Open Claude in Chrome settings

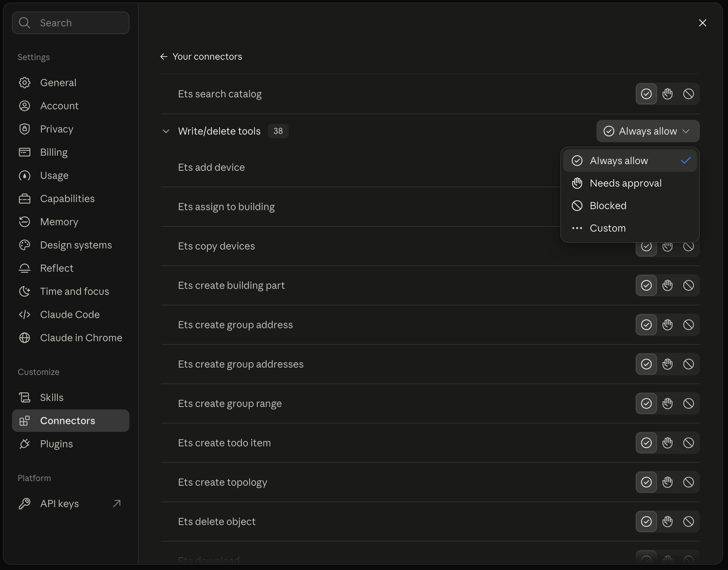(x=71, y=338)
